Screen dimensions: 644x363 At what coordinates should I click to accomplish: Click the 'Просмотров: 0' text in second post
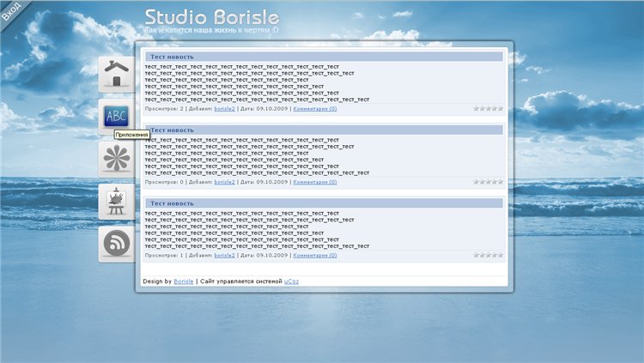(164, 182)
